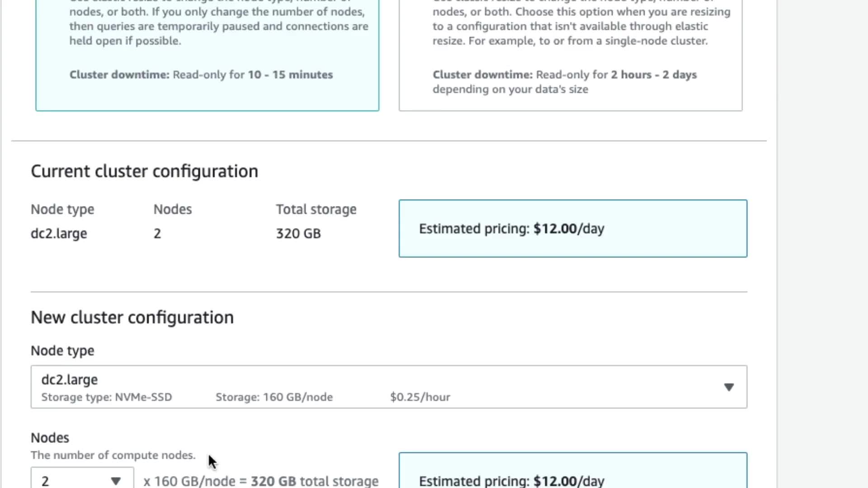Click the Current cluster configuration heading

pos(144,171)
